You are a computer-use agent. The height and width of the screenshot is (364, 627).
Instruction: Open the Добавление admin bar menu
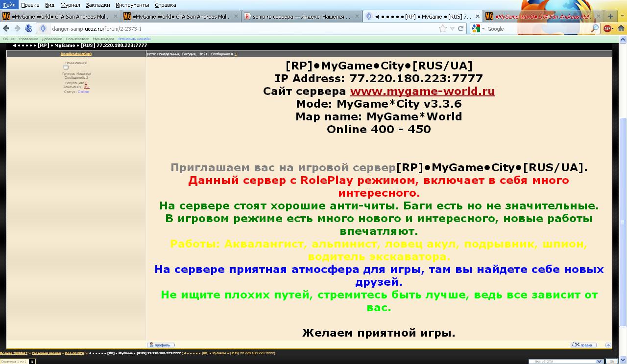(52, 39)
